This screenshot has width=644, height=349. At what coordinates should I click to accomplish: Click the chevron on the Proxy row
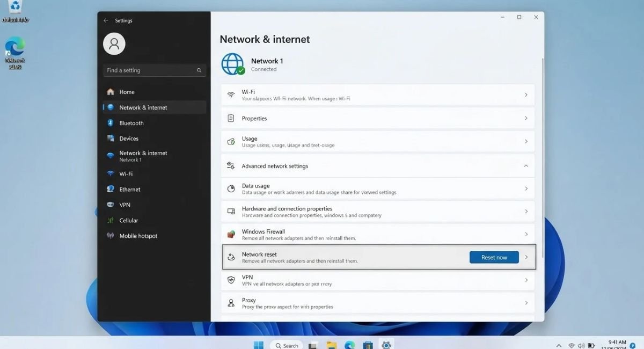(x=526, y=303)
